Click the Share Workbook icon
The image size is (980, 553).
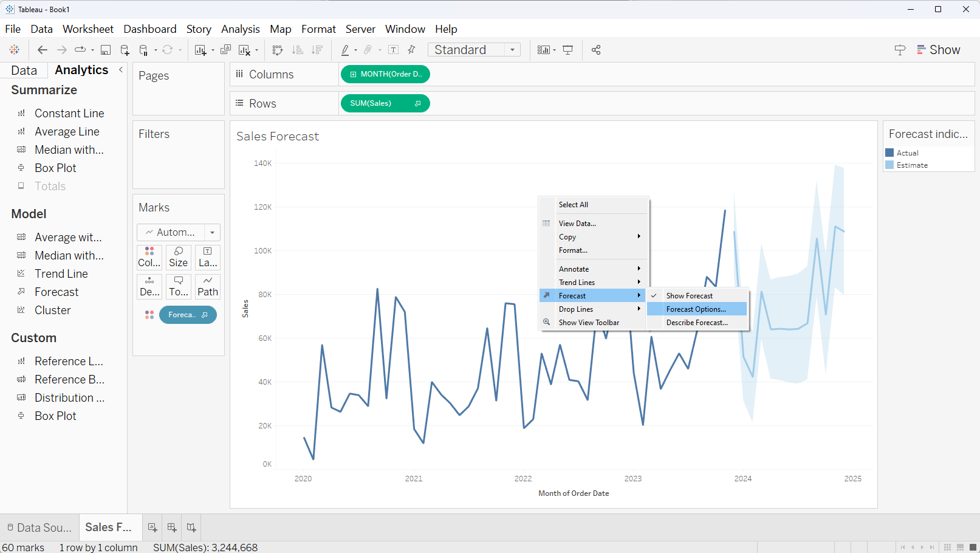(x=596, y=50)
